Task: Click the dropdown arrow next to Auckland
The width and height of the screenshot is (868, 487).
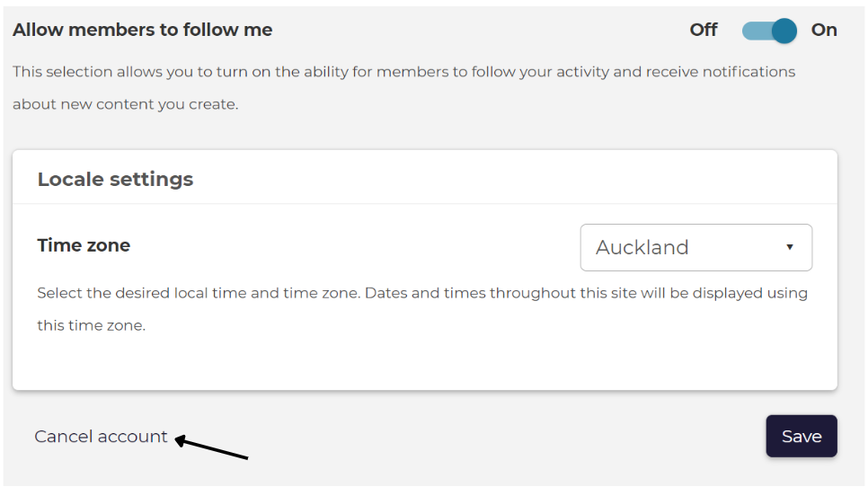Action: (790, 247)
